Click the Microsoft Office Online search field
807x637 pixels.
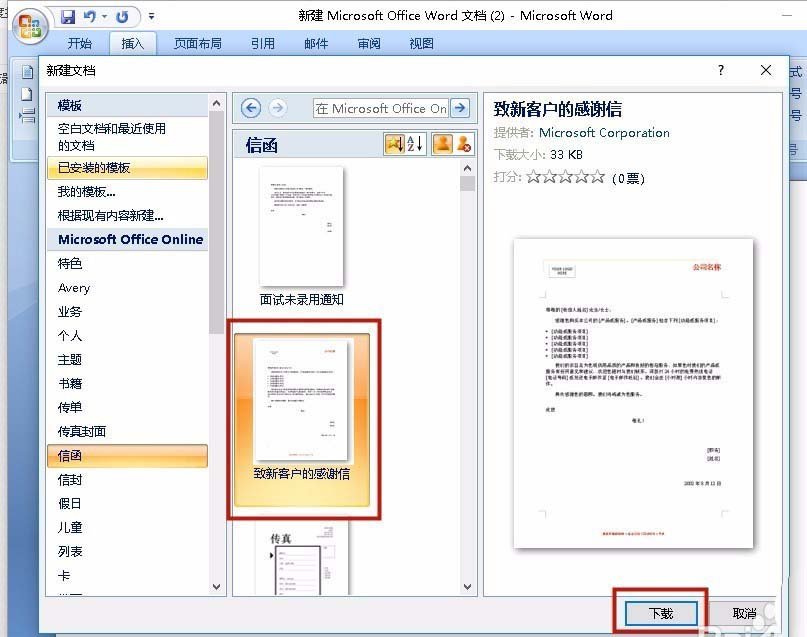381,109
